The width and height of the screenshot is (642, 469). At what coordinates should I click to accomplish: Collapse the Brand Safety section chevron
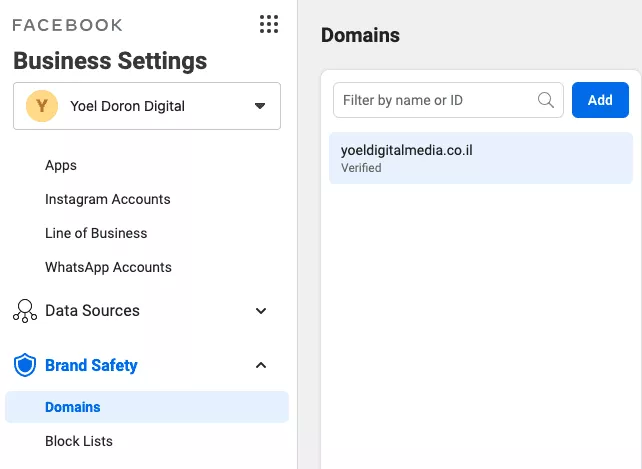click(261, 365)
